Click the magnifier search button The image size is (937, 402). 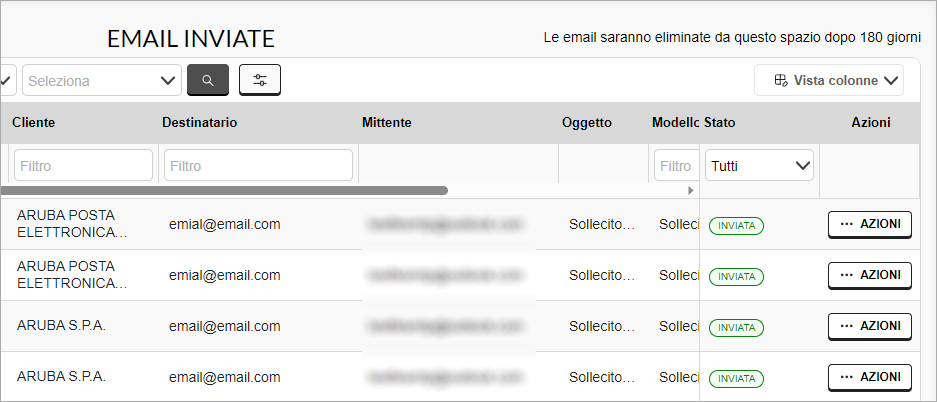coord(208,80)
